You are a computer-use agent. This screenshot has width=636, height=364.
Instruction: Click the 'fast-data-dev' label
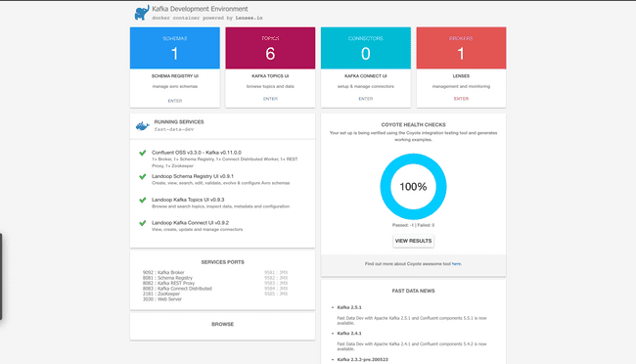tap(174, 129)
